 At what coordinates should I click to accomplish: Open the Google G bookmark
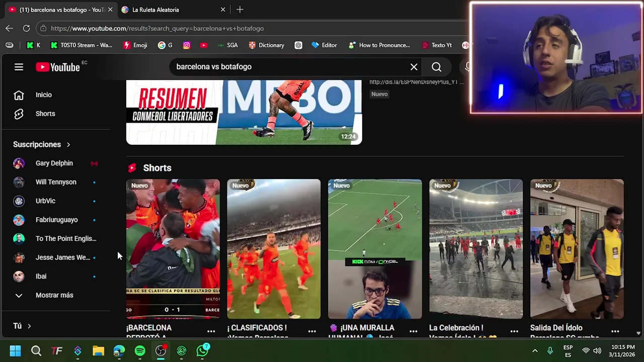coord(165,45)
